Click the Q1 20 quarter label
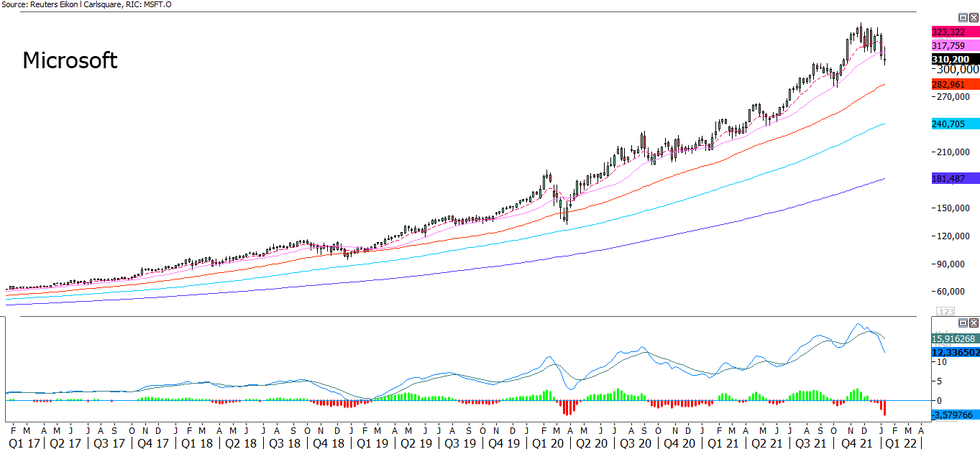This screenshot has width=980, height=449. coord(549,443)
